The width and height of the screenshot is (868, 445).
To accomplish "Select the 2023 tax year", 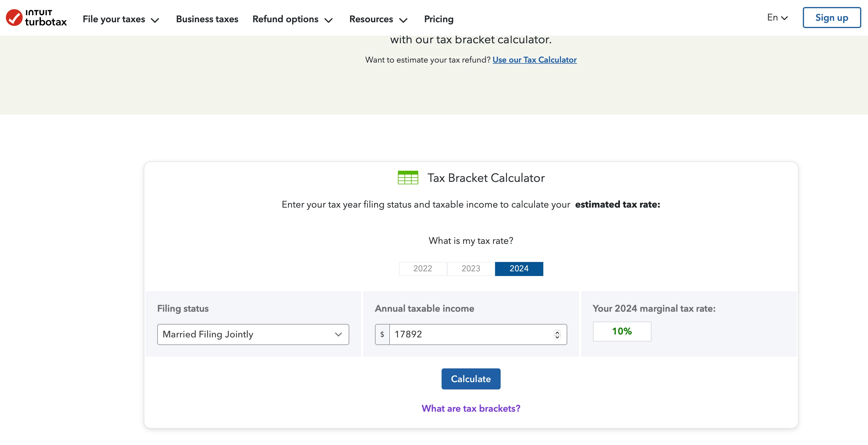I will pos(471,269).
